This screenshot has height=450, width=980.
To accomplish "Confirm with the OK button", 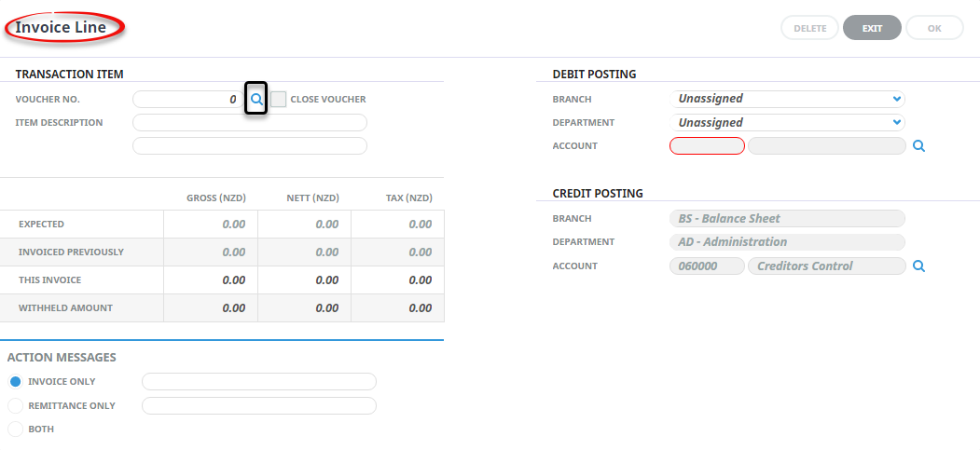I will [x=934, y=28].
